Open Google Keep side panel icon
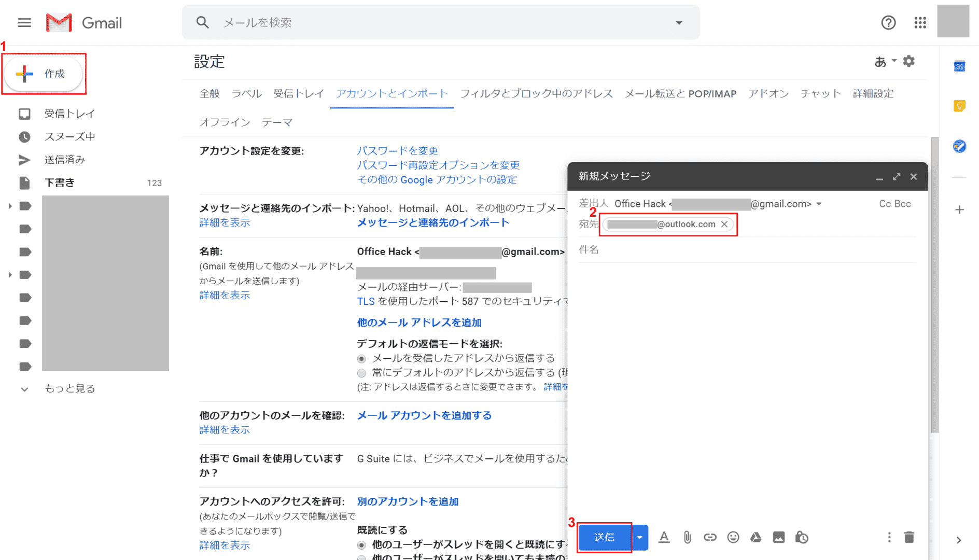The height and width of the screenshot is (560, 979). coord(959,106)
